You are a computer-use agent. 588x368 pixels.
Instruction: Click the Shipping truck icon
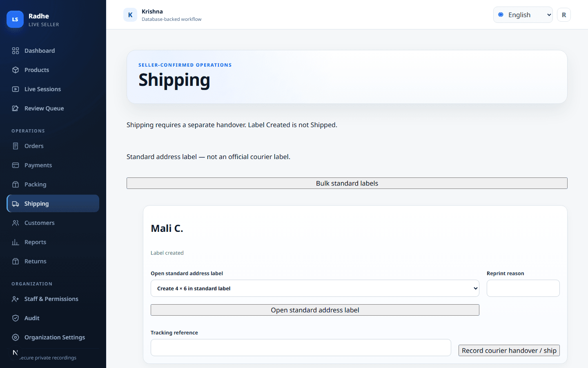pos(16,204)
